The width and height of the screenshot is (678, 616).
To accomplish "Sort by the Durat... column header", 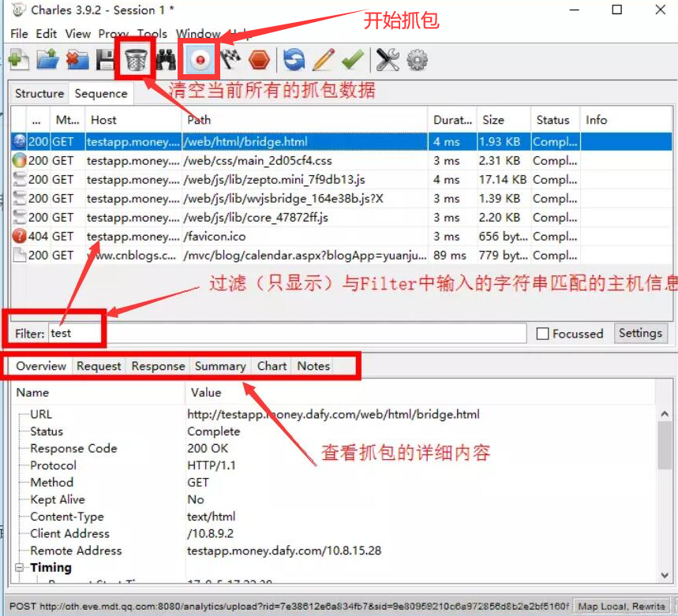I will (x=452, y=120).
